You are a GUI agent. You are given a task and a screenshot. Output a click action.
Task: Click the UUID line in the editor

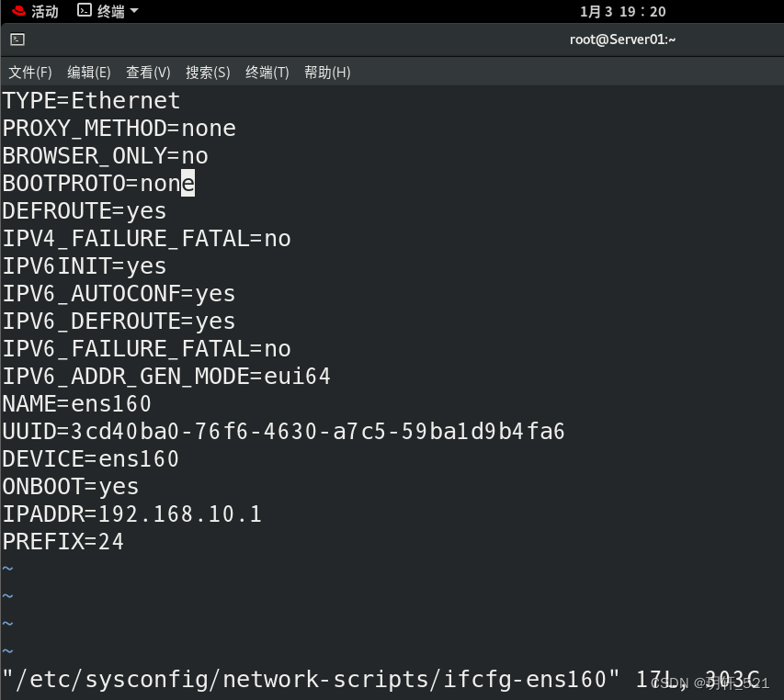[x=283, y=432]
